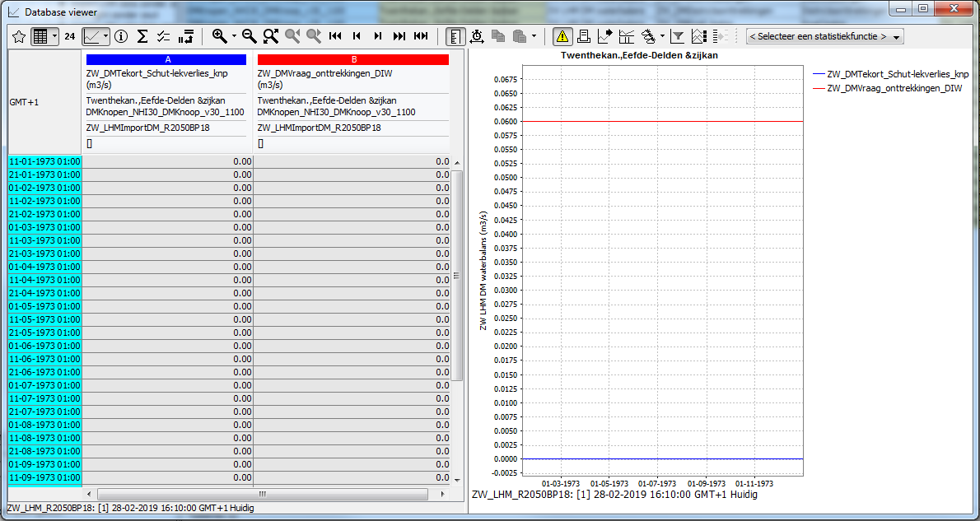Click the ZW_LHMImportDM_R2050BP18 cell in column A
Image resolution: width=980 pixels, height=521 pixels.
click(147, 128)
